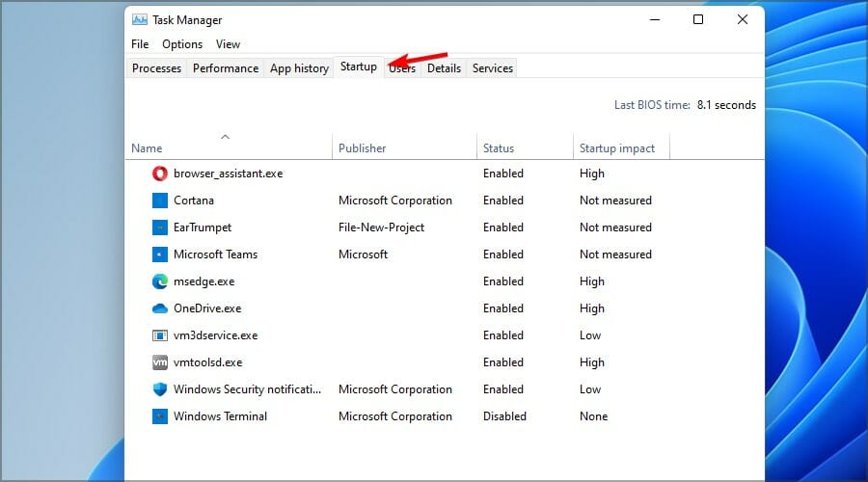The width and height of the screenshot is (868, 482).
Task: Click OneDrive.exe's Enabled status cell
Action: (x=502, y=308)
